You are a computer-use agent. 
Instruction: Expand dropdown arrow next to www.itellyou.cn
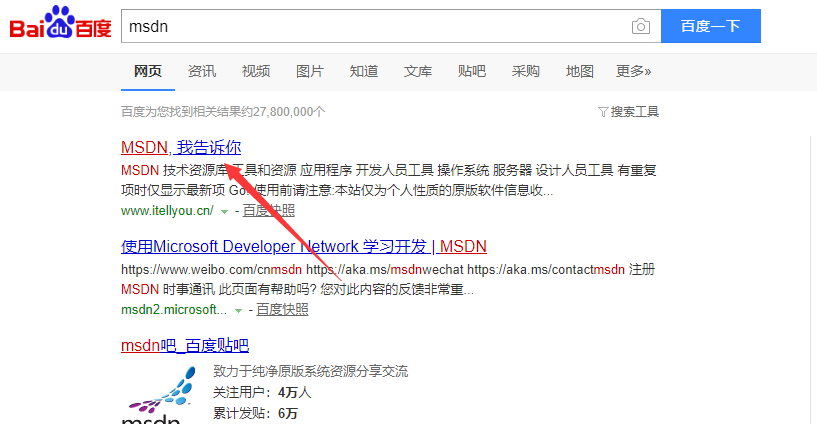(x=224, y=211)
